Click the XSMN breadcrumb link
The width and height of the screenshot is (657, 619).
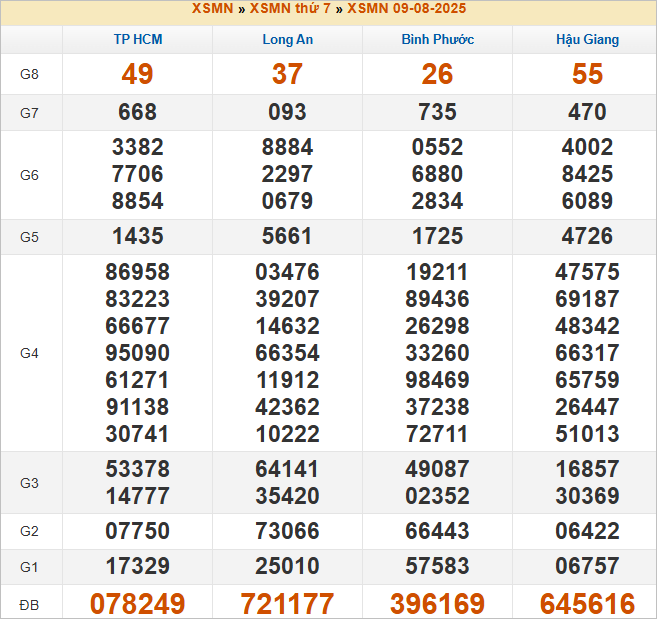tap(212, 9)
